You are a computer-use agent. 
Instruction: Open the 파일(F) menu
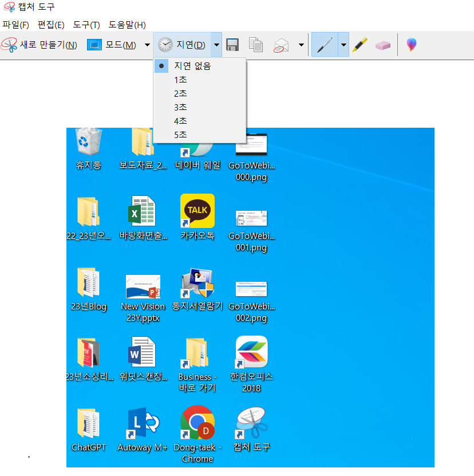pos(16,25)
